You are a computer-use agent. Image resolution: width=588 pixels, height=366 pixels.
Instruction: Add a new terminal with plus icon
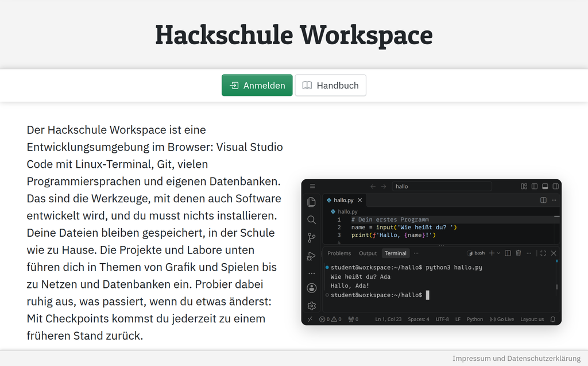tap(492, 253)
